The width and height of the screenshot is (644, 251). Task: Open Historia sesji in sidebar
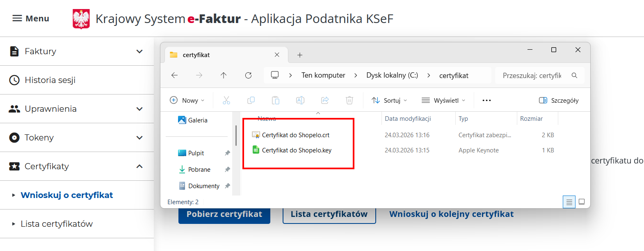click(50, 80)
